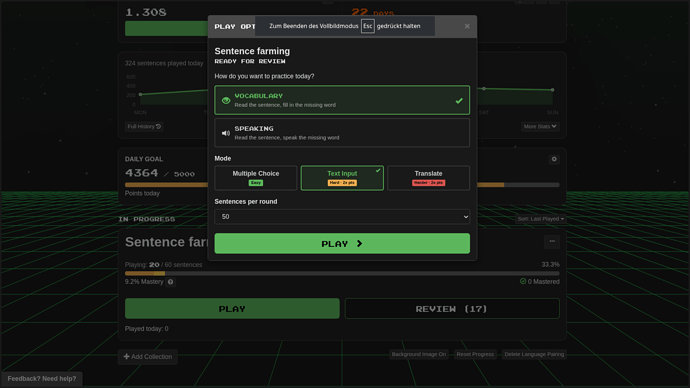Select the Vocabulary practice option

pyautogui.click(x=342, y=100)
